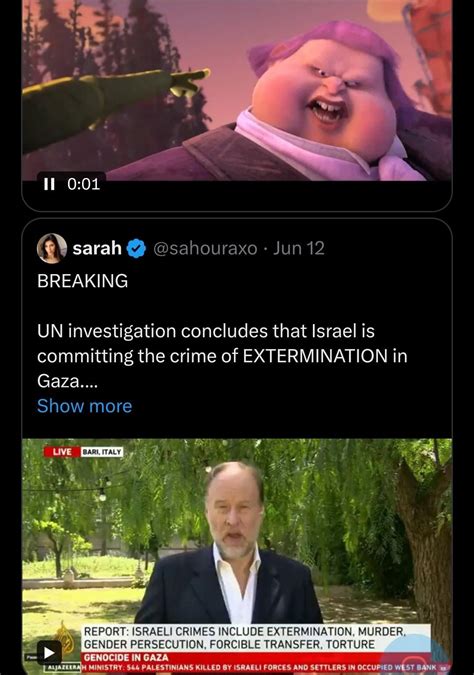
Task: Play the Al Jazeera news video
Action: [x=49, y=653]
